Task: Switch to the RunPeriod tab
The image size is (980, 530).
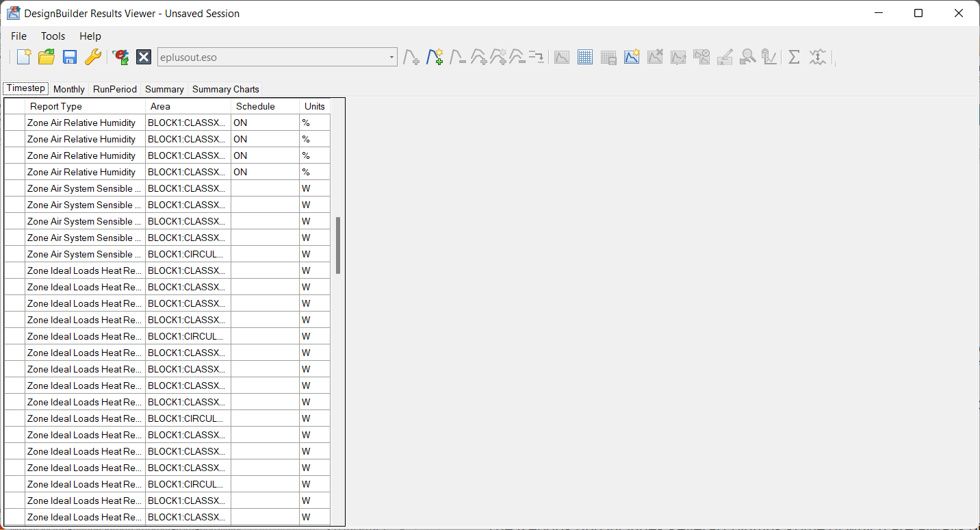Action: point(115,89)
